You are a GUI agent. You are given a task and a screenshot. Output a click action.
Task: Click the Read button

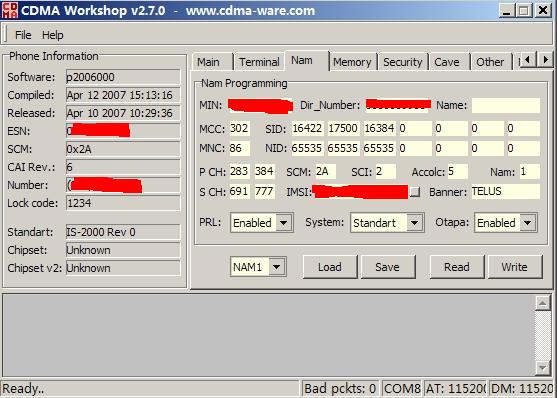coord(456,267)
